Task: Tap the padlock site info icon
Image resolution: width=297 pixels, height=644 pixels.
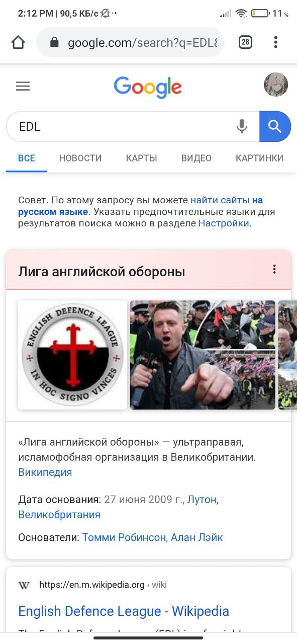Action: tap(55, 43)
